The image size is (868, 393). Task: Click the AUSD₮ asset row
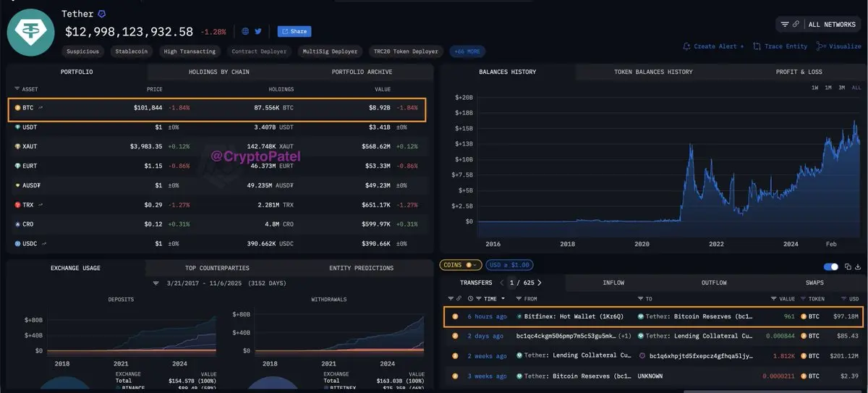point(220,185)
